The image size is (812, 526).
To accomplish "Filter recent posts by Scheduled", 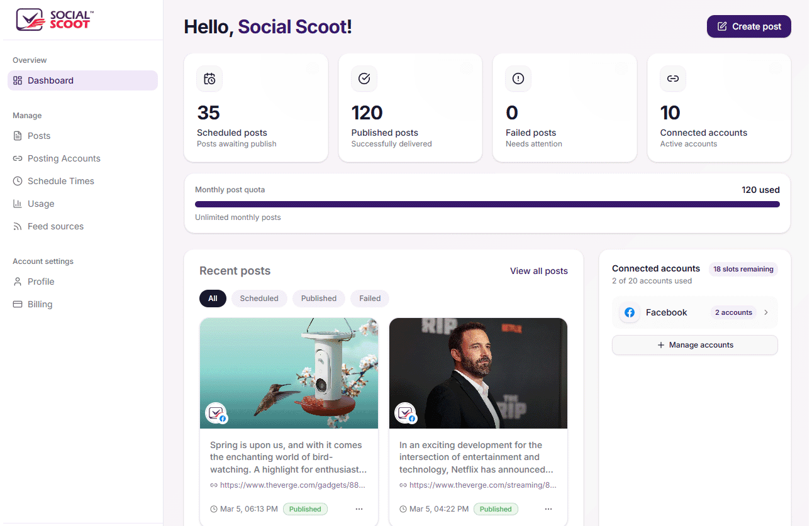I will [x=259, y=299].
